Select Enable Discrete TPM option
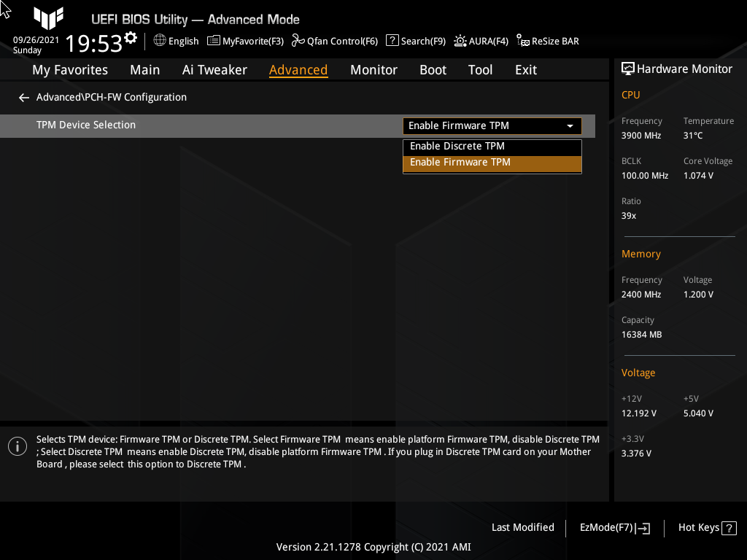 (x=492, y=146)
